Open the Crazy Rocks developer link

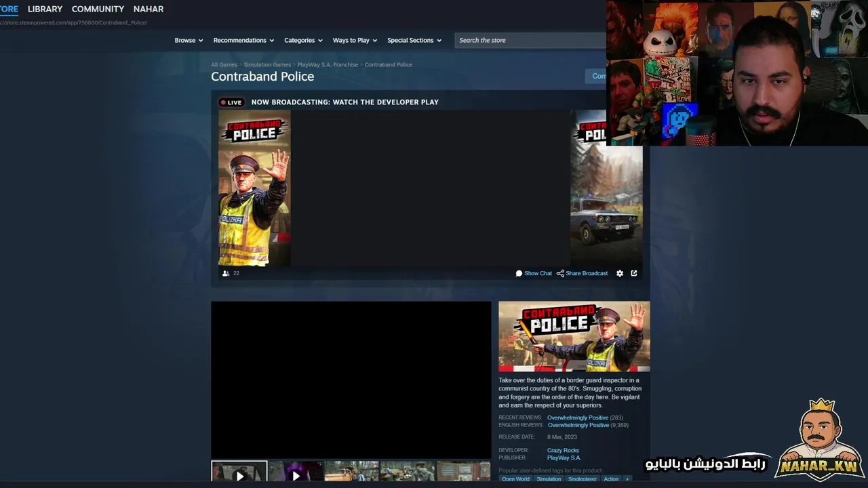[563, 450]
